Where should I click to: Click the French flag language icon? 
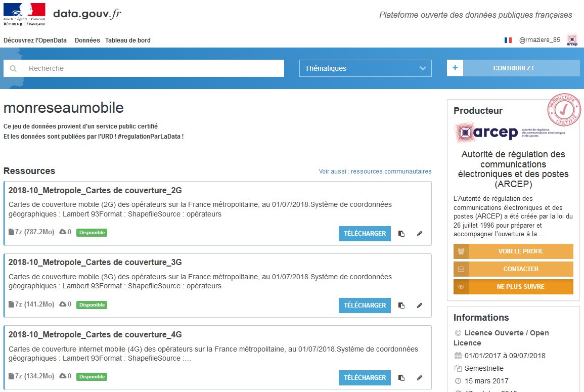pyautogui.click(x=508, y=40)
